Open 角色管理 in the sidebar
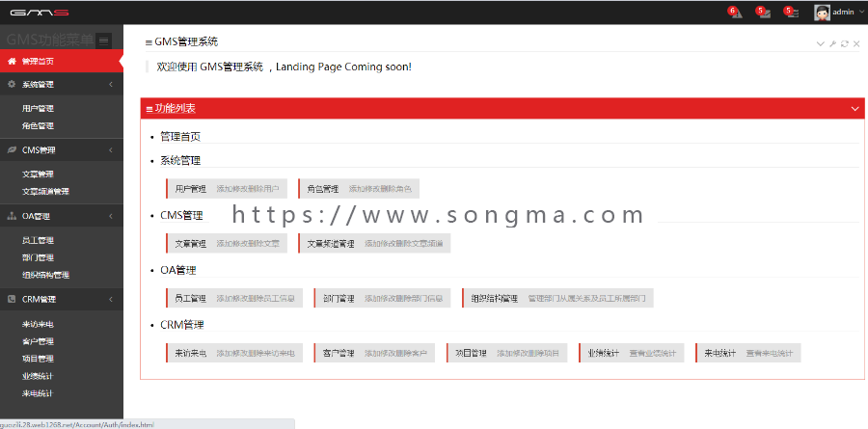868x429 pixels. 38,125
